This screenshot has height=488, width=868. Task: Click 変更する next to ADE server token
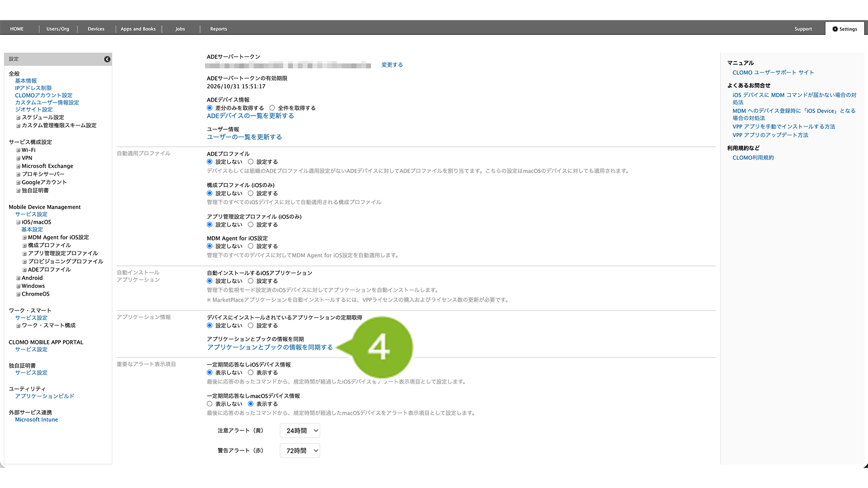[x=392, y=65]
